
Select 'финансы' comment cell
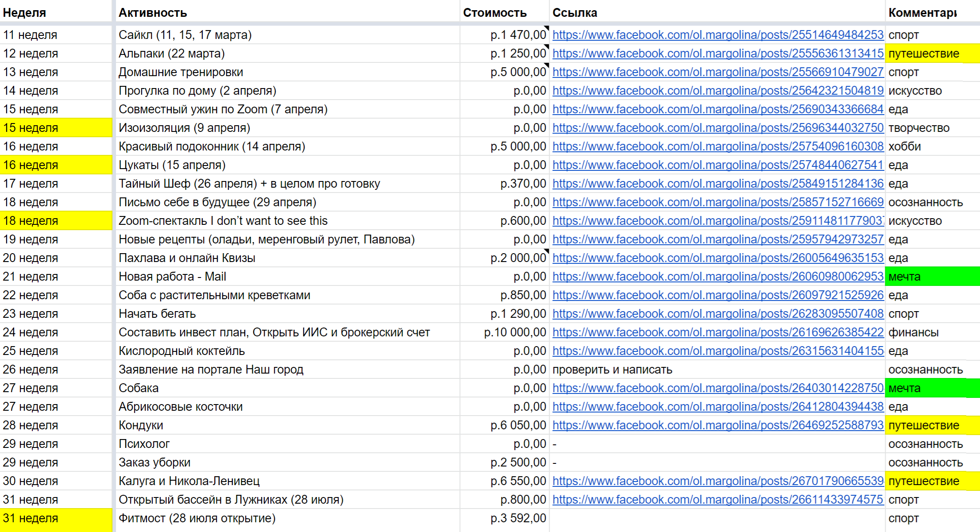[x=933, y=332]
